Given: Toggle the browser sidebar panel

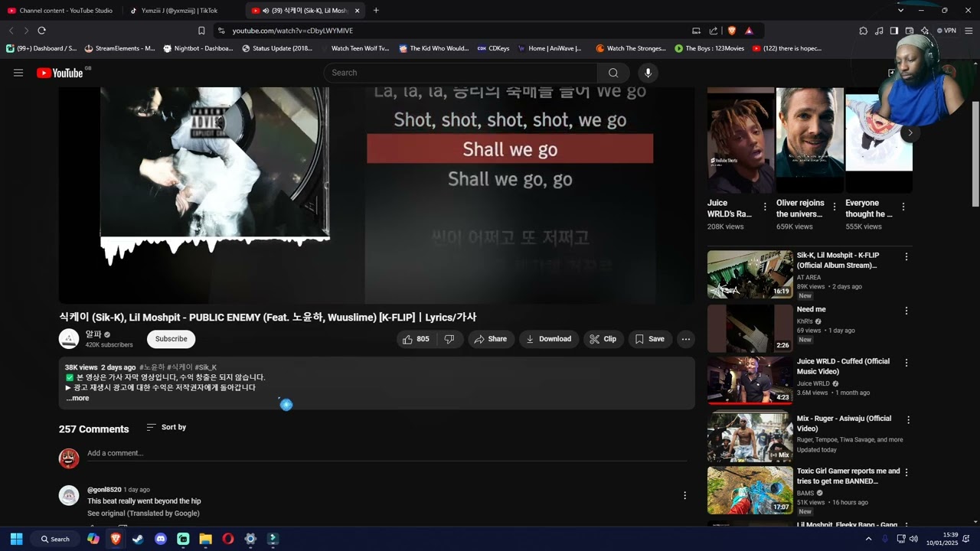Looking at the screenshot, I should coord(893,31).
